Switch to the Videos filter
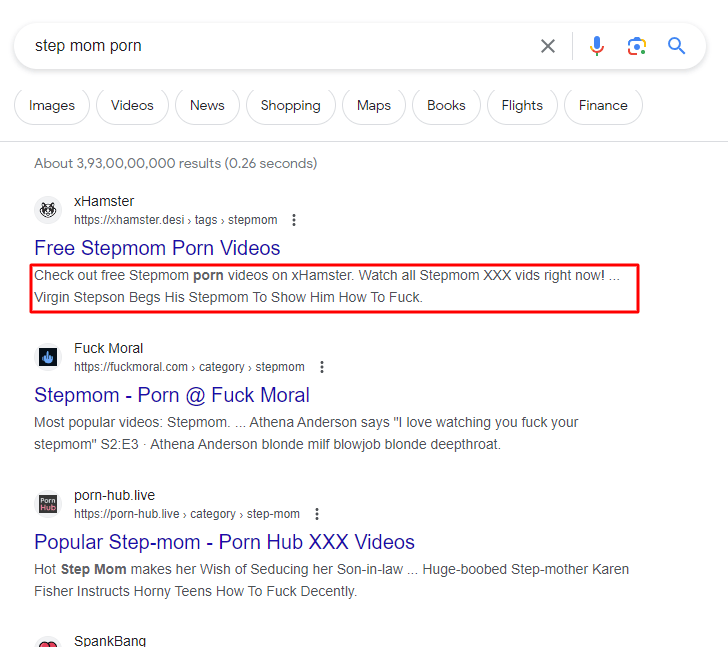This screenshot has width=728, height=647. 132,106
